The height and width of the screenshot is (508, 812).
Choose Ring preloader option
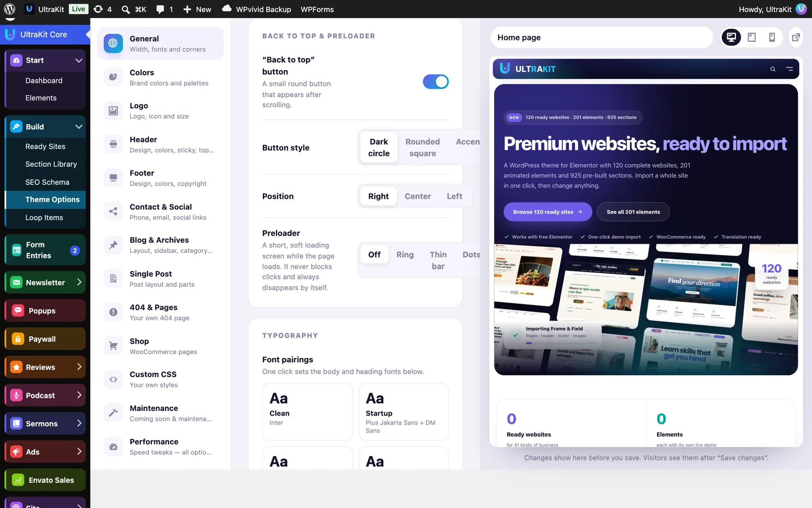pyautogui.click(x=405, y=255)
